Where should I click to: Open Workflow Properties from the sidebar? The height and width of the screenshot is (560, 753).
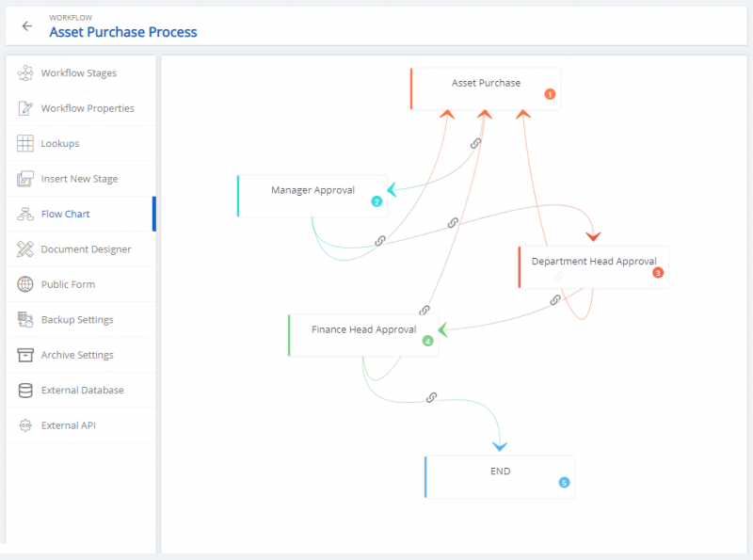tap(24, 108)
